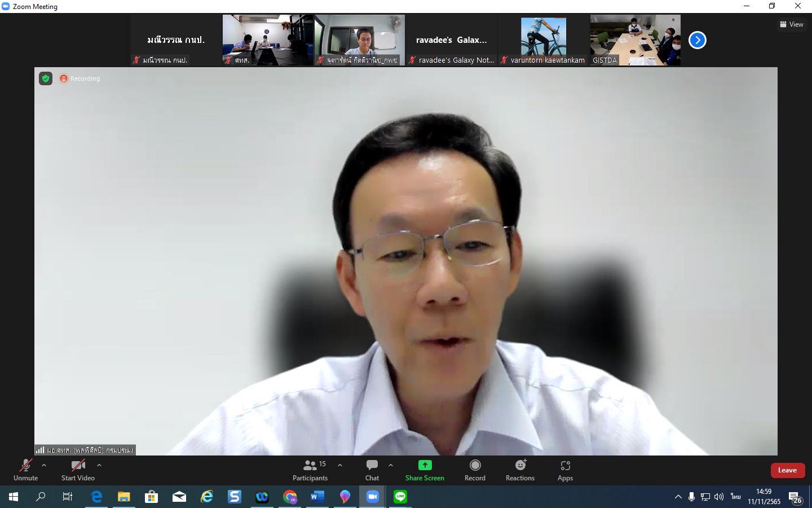812x508 pixels.
Task: Select the มณีวรรณ กนป. participant tile
Action: [176, 40]
